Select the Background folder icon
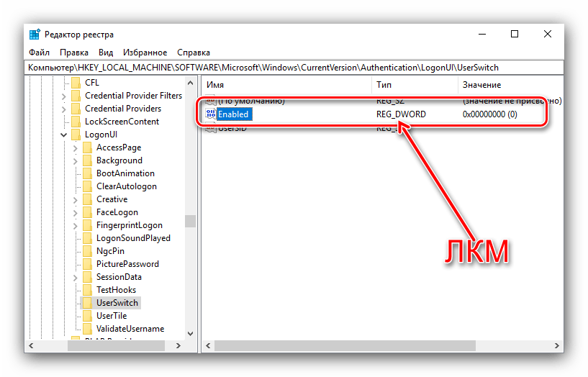Viewport: 588px width, 377px height. 87,160
